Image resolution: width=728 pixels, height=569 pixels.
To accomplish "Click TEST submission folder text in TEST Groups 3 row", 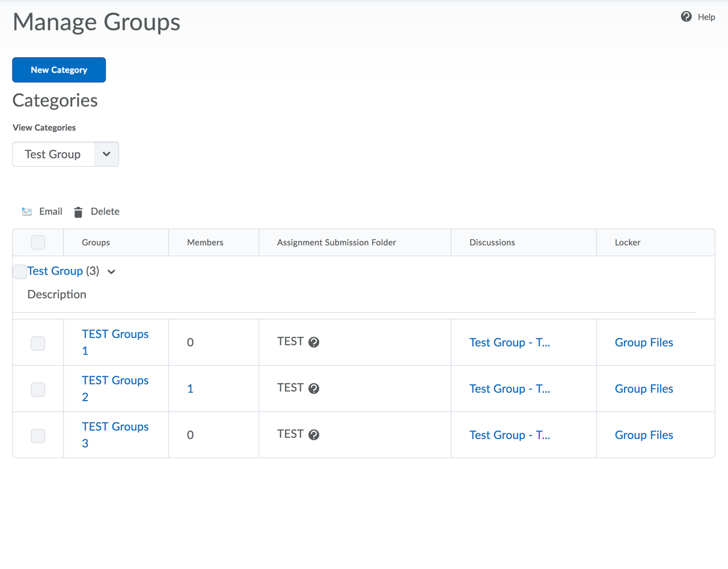I will [290, 434].
